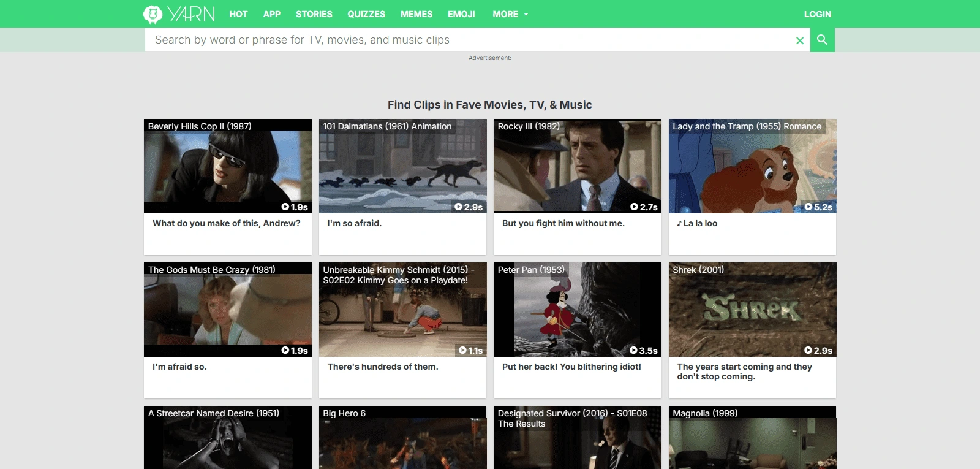
Task: Open the HOT menu item
Action: [238, 14]
